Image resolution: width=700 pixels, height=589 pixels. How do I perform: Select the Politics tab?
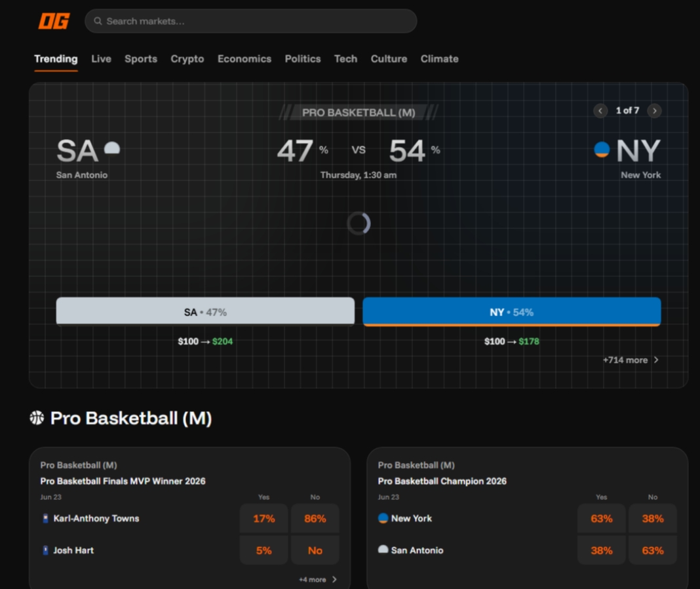[x=303, y=59]
